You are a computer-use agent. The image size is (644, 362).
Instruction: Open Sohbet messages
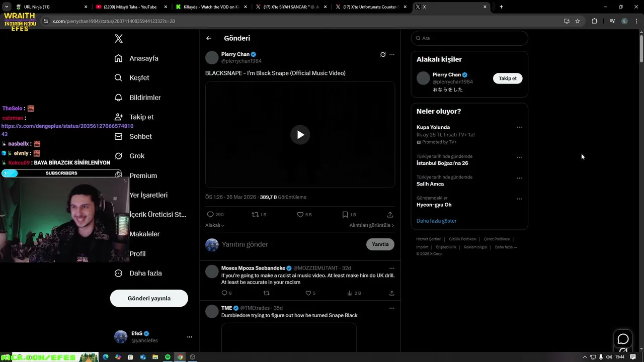point(133,136)
